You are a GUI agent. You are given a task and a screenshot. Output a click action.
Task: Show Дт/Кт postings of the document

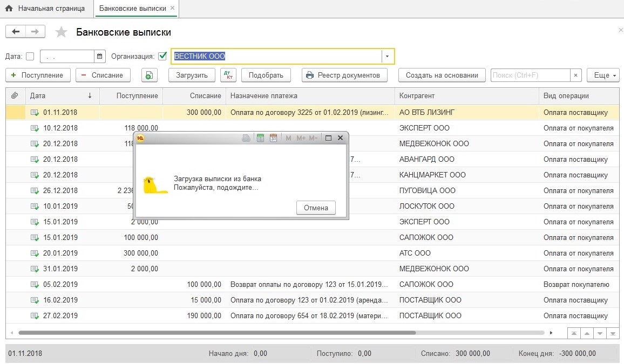click(228, 75)
